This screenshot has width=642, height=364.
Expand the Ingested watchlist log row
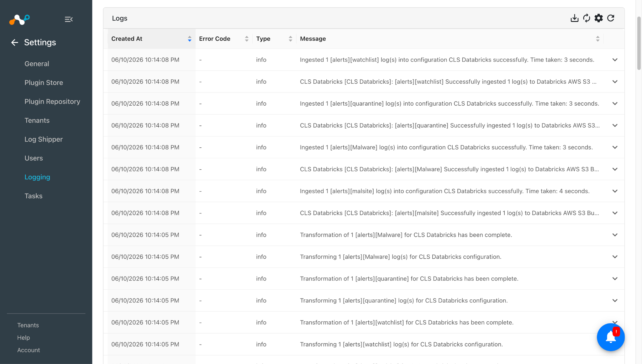615,60
